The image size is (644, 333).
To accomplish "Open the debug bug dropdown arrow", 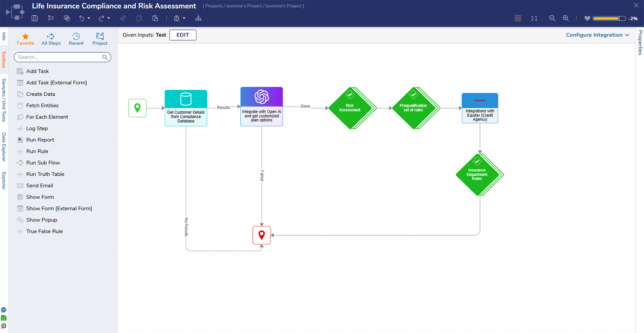I will coord(184,18).
